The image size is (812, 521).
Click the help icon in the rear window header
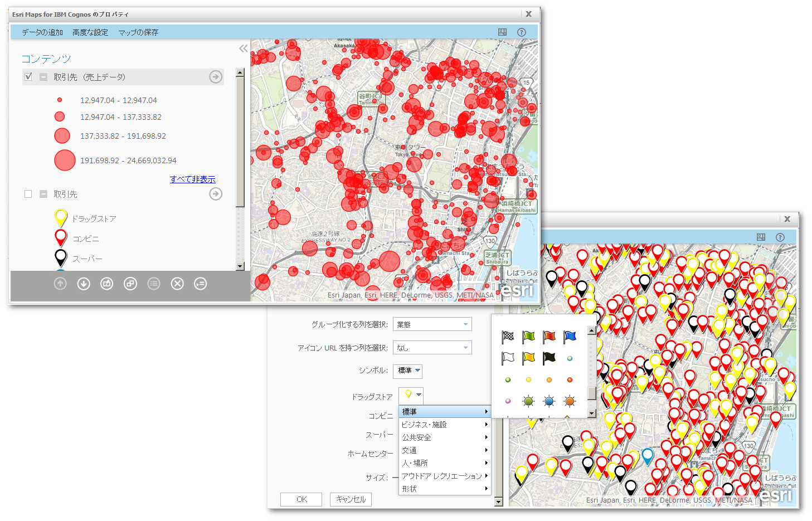tap(780, 237)
